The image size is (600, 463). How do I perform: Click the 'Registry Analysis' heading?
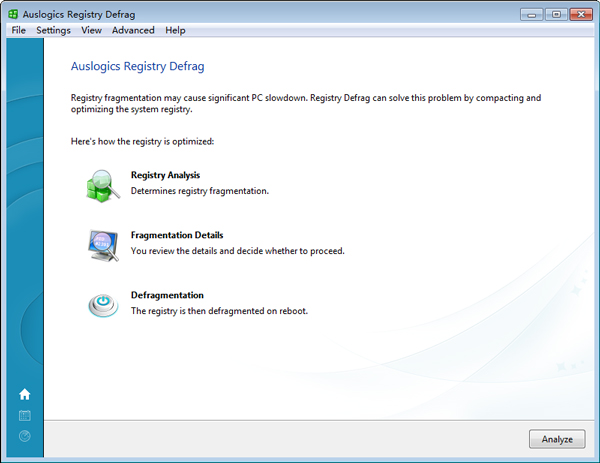coord(165,175)
